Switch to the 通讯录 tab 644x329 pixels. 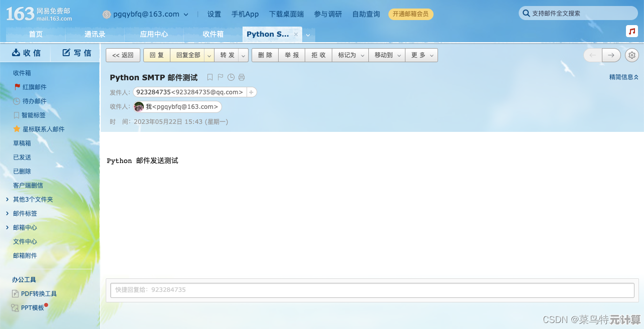(95, 34)
